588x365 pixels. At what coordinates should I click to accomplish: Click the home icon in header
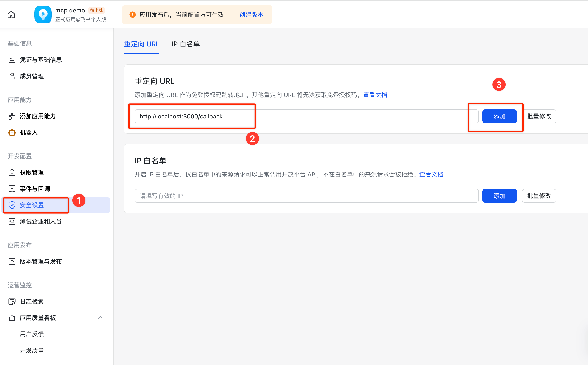tap(11, 15)
